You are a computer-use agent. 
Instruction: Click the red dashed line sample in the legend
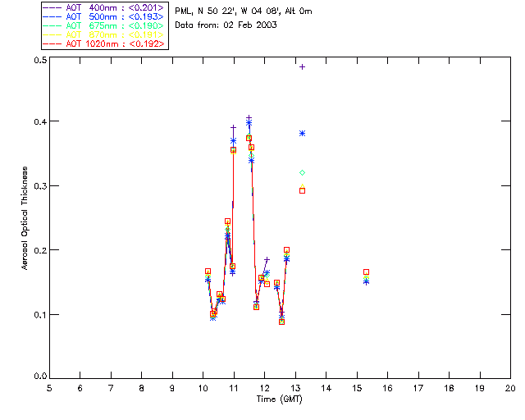coord(52,43)
